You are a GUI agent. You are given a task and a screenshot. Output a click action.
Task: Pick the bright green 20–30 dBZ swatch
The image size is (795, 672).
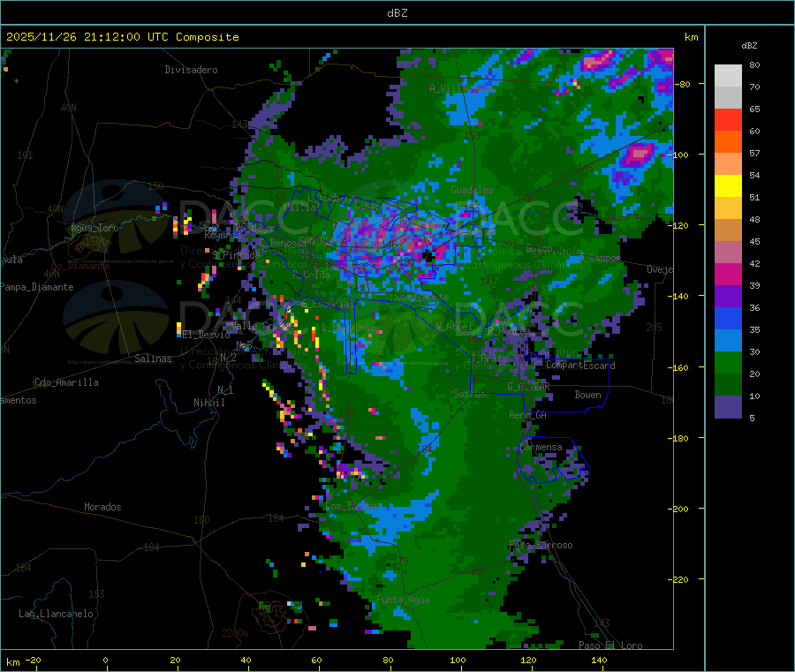point(728,363)
